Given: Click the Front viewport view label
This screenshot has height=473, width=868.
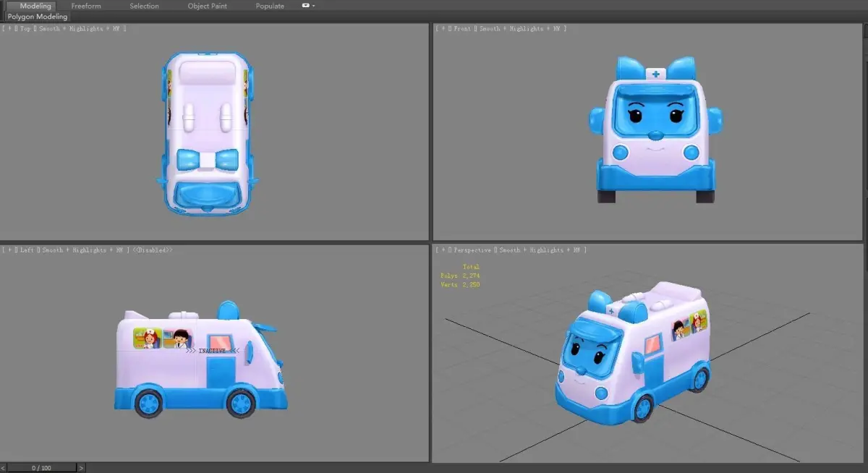Looking at the screenshot, I should pos(461,29).
